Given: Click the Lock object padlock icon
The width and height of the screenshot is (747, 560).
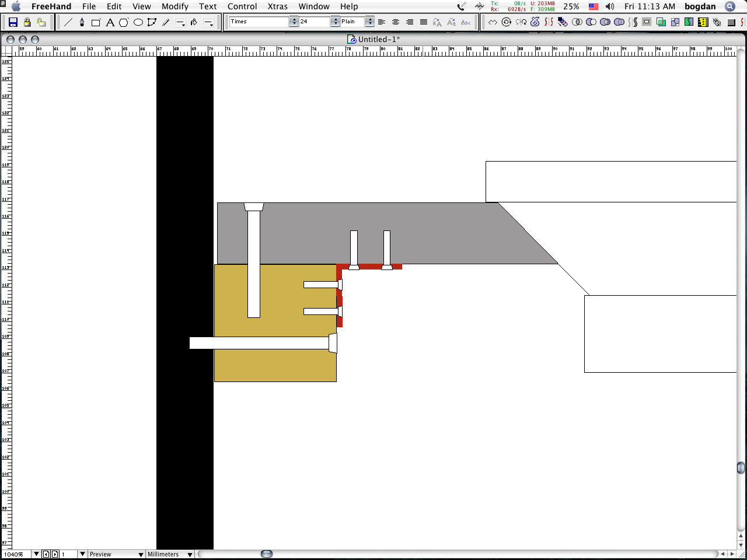Looking at the screenshot, I should pyautogui.click(x=27, y=22).
